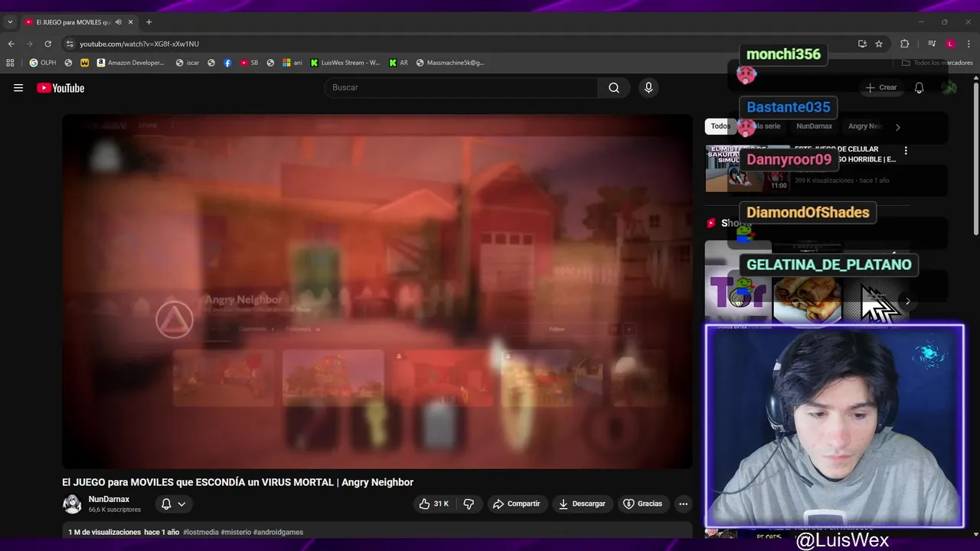
Task: Open Chrome tab search dropdown
Action: click(x=10, y=22)
